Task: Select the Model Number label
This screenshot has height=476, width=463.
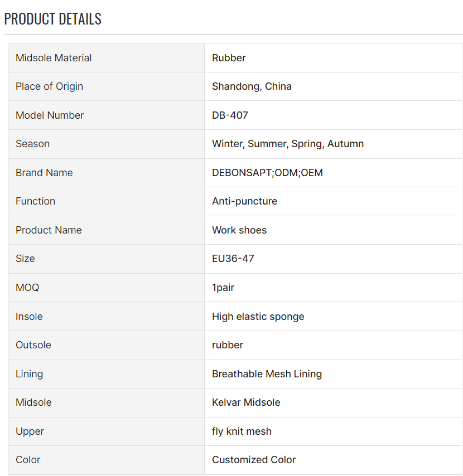Action: [x=50, y=115]
